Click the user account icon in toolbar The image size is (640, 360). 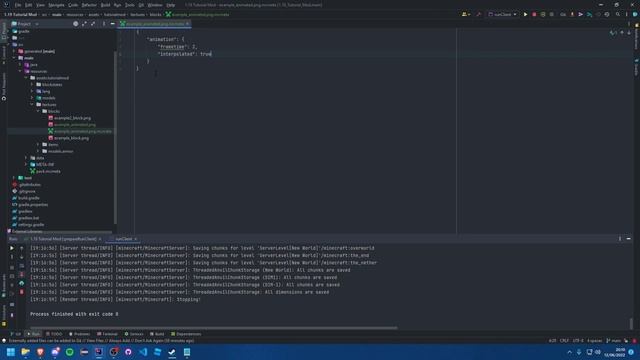(x=465, y=14)
